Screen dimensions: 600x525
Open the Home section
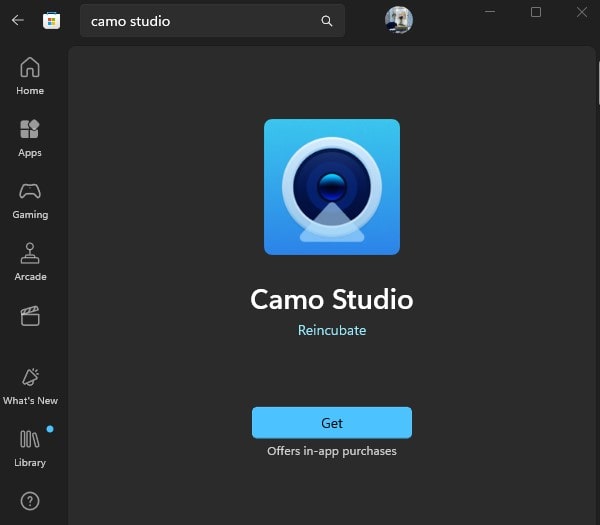tap(30, 76)
